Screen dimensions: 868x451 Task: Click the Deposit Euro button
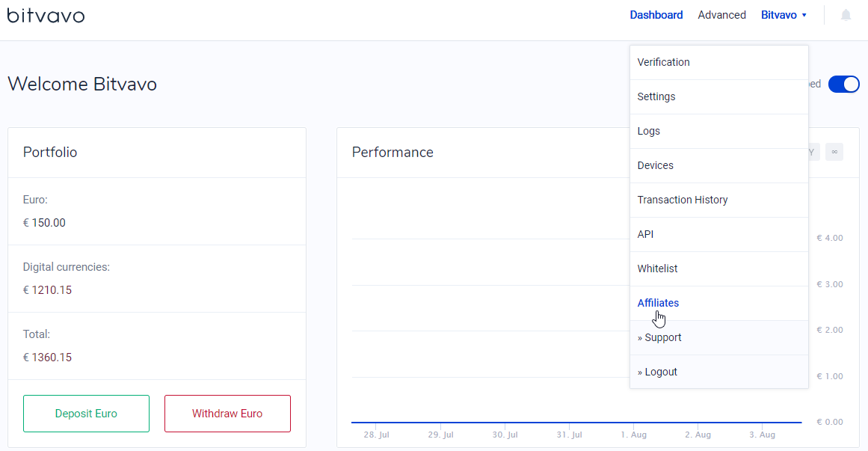tap(87, 414)
